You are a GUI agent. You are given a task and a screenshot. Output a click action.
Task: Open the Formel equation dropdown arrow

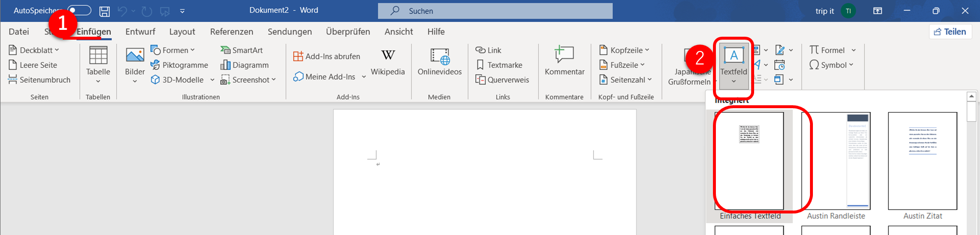click(854, 50)
